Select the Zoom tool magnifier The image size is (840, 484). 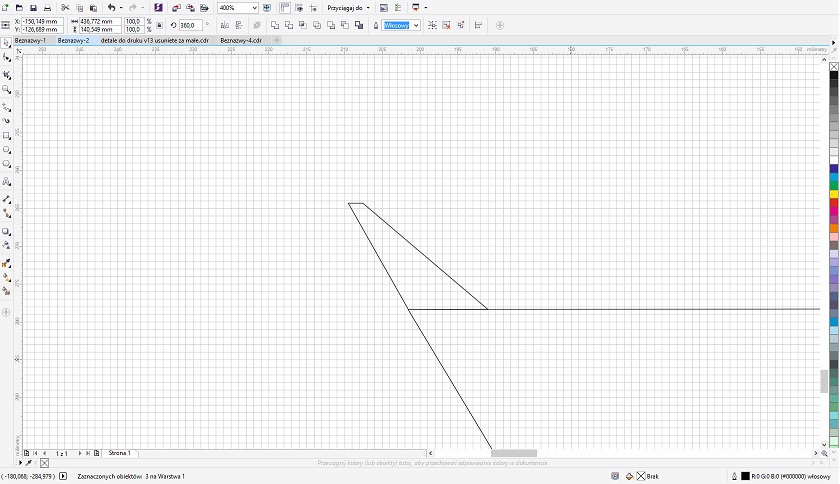click(7, 89)
